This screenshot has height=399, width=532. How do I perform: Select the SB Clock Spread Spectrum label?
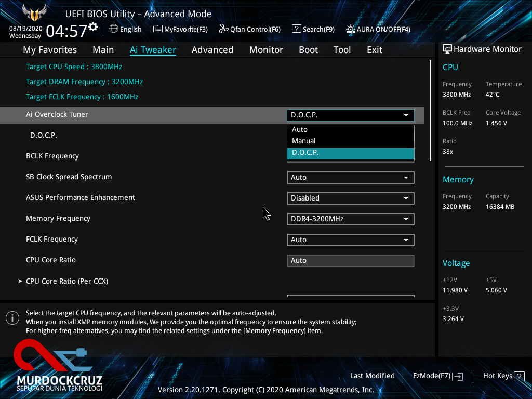[69, 177]
